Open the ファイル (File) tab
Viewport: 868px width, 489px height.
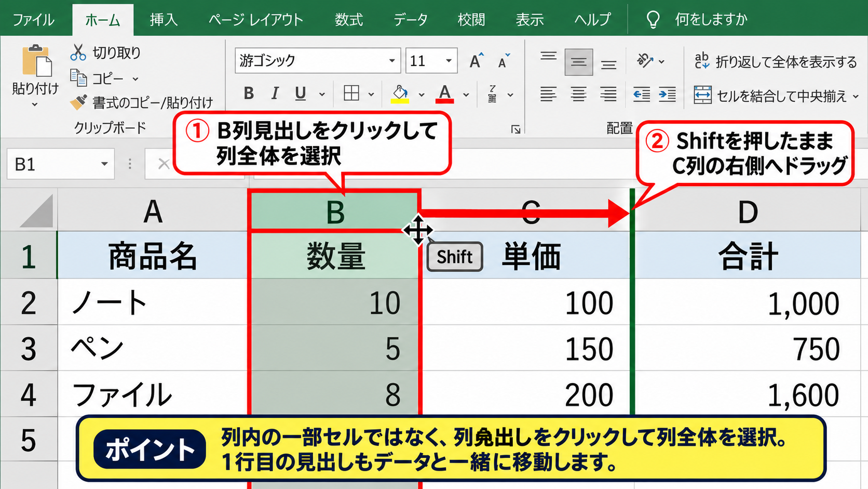pyautogui.click(x=33, y=20)
